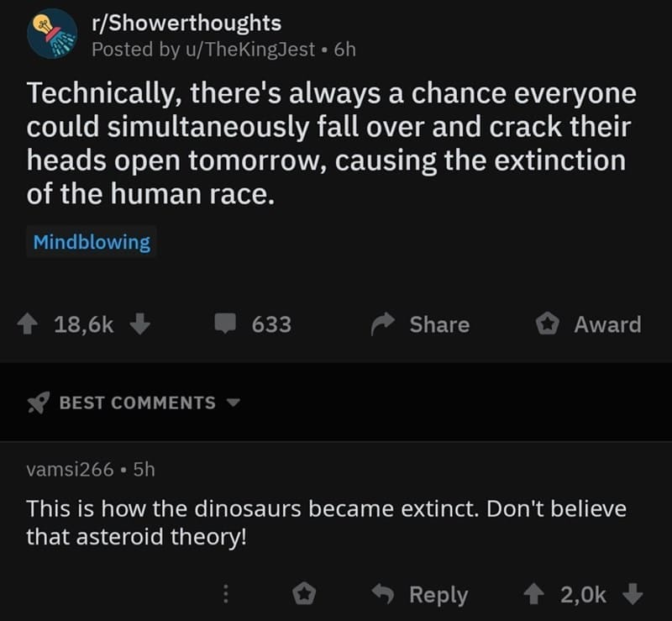
Task: Select the post title text
Action: [x=328, y=139]
